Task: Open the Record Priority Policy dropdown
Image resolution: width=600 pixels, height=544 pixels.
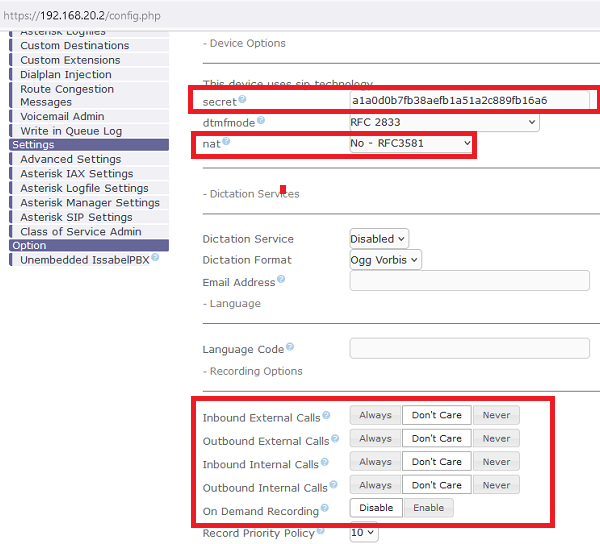Action: [x=363, y=533]
